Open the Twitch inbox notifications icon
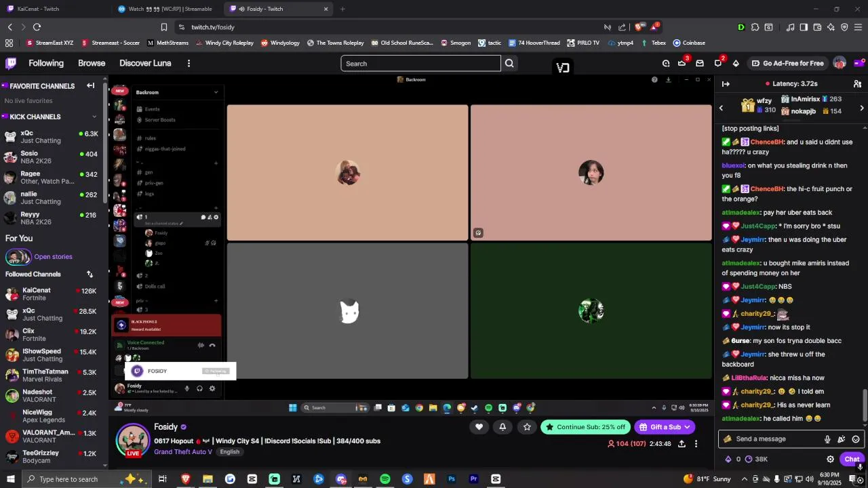The height and width of the screenshot is (488, 868). click(700, 63)
